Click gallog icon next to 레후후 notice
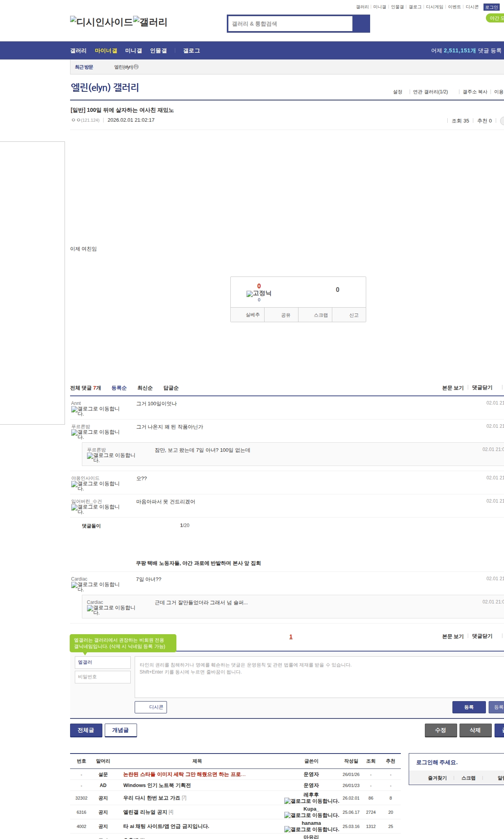504x839 pixels. pos(287,801)
